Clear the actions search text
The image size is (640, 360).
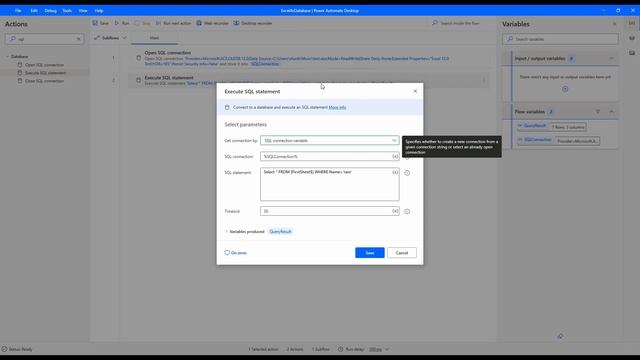tap(78, 39)
